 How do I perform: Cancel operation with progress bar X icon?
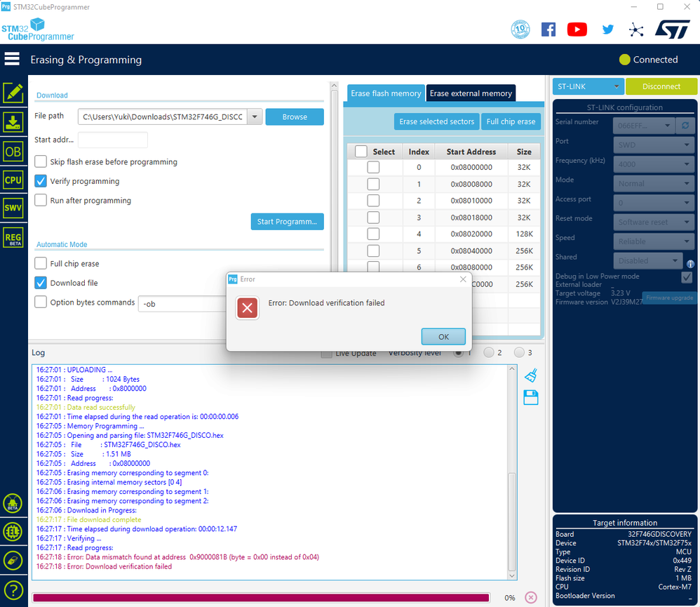coord(531,597)
